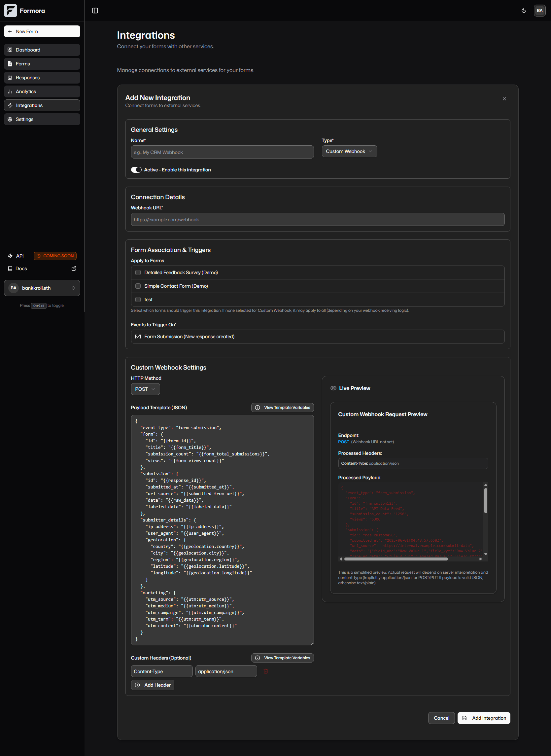Screen dimensions: 551x756
Task: Disable the Active integration toggle
Action: [136, 169]
